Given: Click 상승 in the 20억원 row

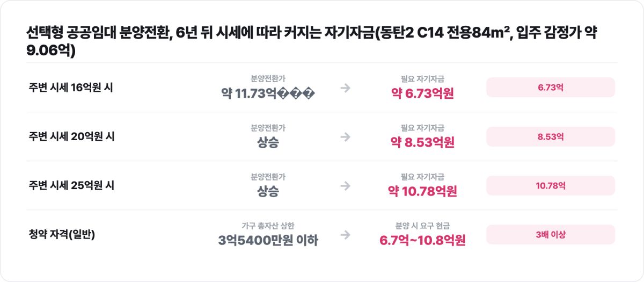Looking at the screenshot, I should point(268,143).
